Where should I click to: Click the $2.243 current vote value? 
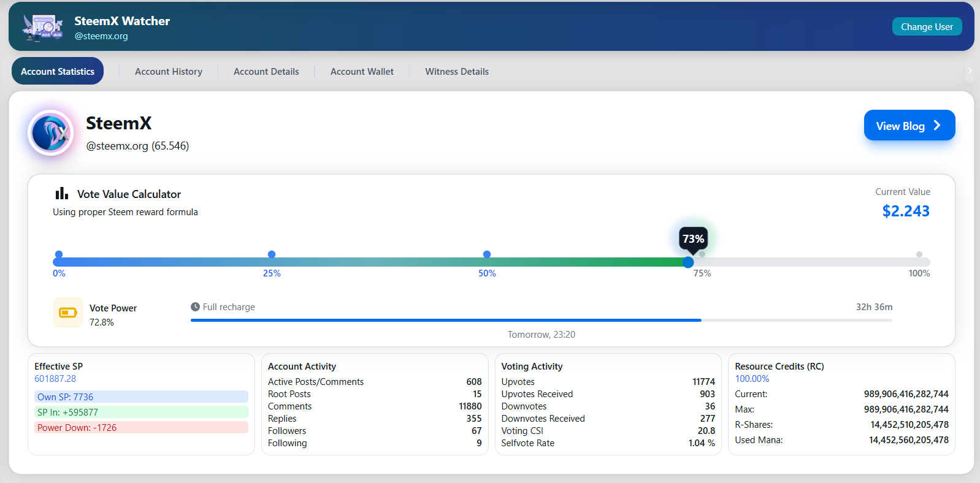906,211
